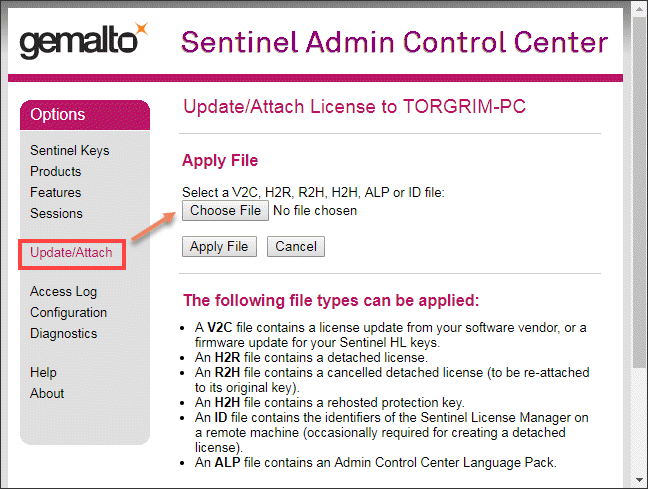Click 'Update/Attach License to TORGRIM-PC' heading
Screen dimensions: 648x489
tap(354, 106)
